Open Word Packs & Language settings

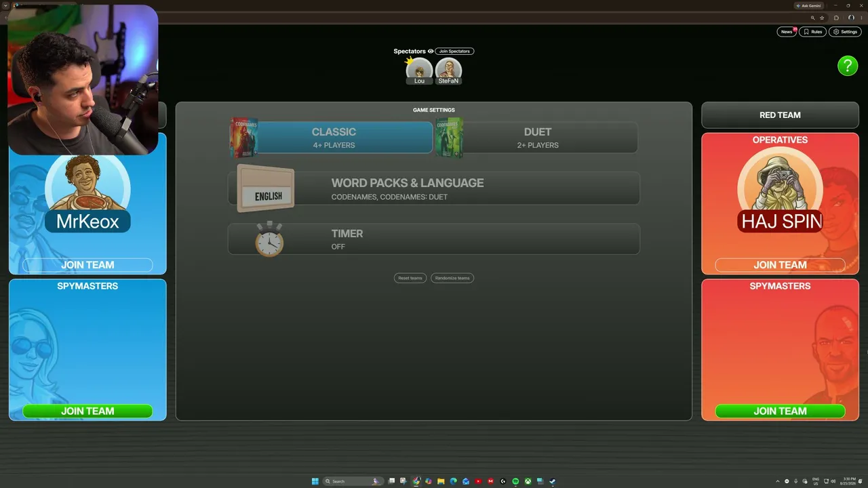point(434,188)
